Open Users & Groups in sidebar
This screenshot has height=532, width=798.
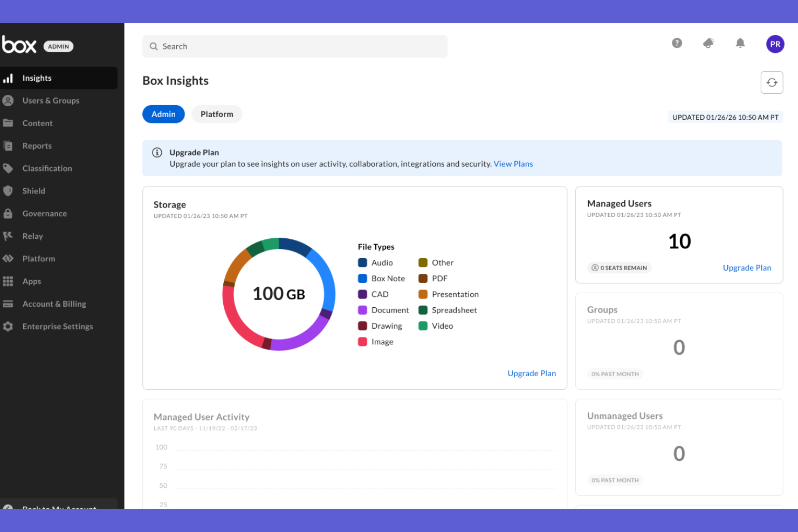[x=59, y=101]
